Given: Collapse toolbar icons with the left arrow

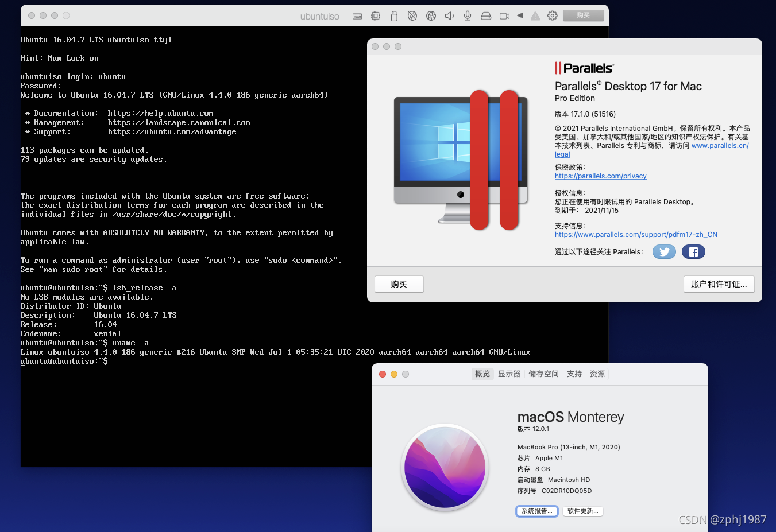Looking at the screenshot, I should [520, 15].
